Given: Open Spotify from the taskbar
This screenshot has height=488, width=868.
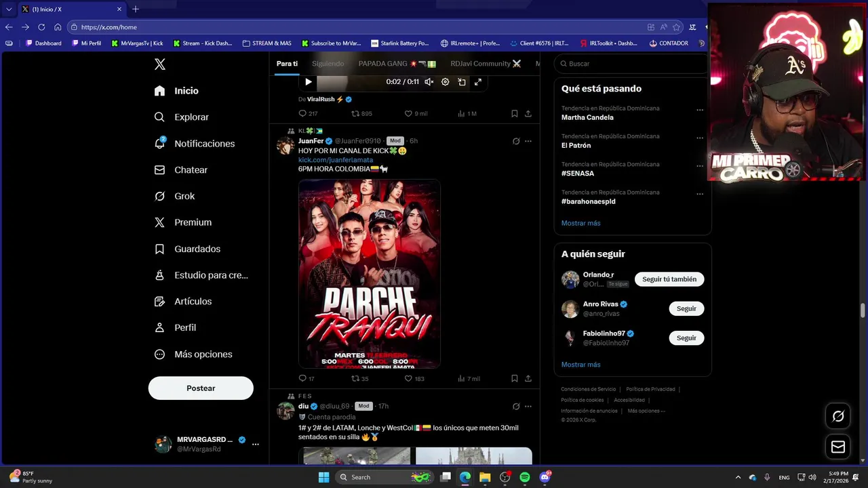Looking at the screenshot, I should coord(525,477).
